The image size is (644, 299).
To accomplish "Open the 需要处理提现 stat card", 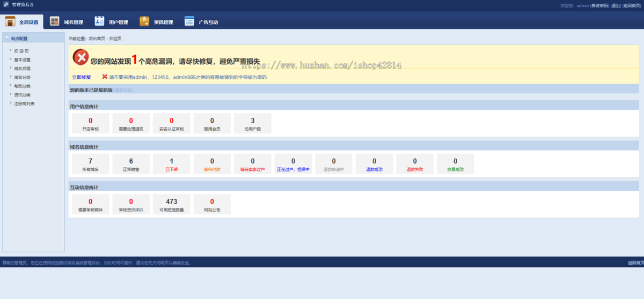I will tap(131, 123).
